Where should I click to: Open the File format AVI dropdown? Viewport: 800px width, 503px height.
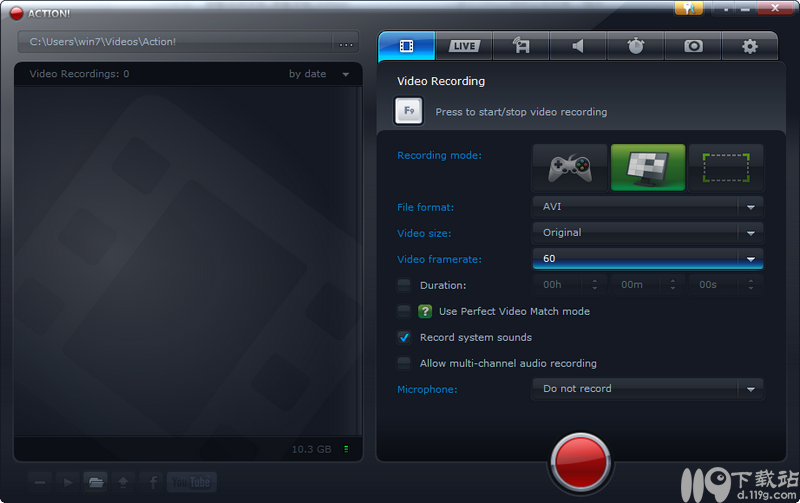[x=647, y=207]
